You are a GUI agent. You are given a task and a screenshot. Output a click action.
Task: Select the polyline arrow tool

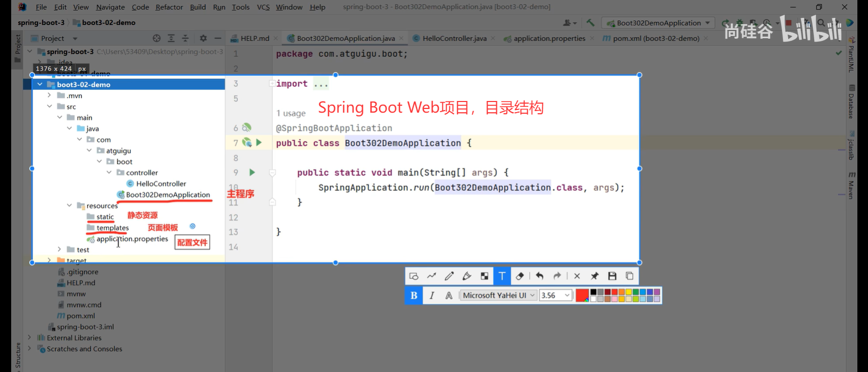tap(431, 276)
